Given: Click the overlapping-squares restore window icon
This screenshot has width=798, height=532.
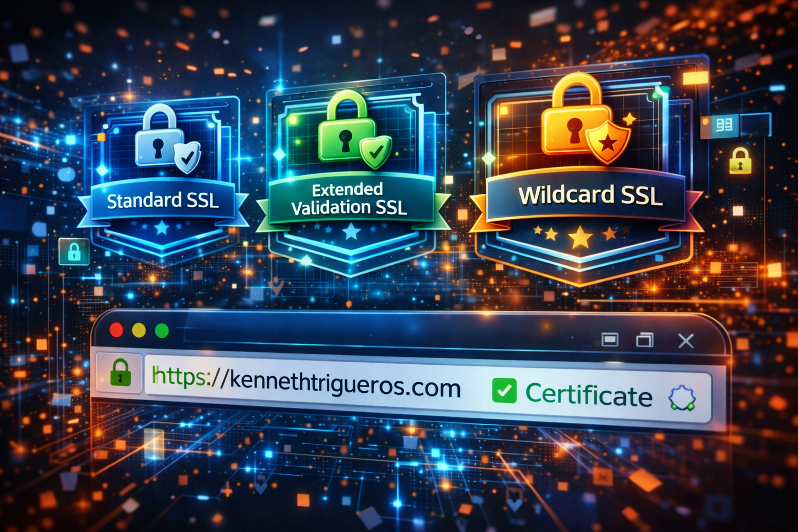Looking at the screenshot, I should pos(644,340).
